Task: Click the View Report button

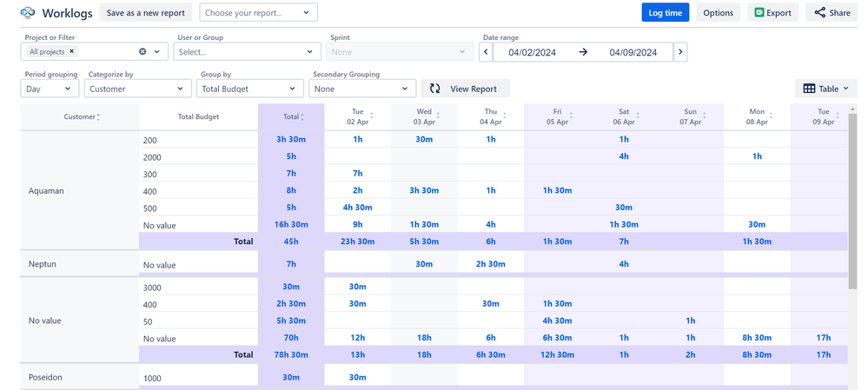Action: click(x=465, y=89)
